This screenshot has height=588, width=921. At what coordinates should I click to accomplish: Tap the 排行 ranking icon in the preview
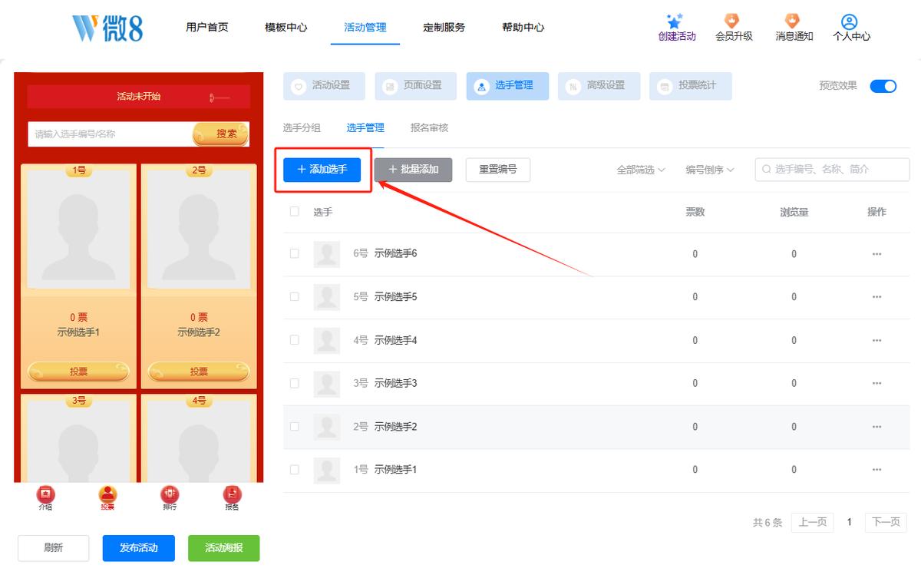(x=170, y=494)
